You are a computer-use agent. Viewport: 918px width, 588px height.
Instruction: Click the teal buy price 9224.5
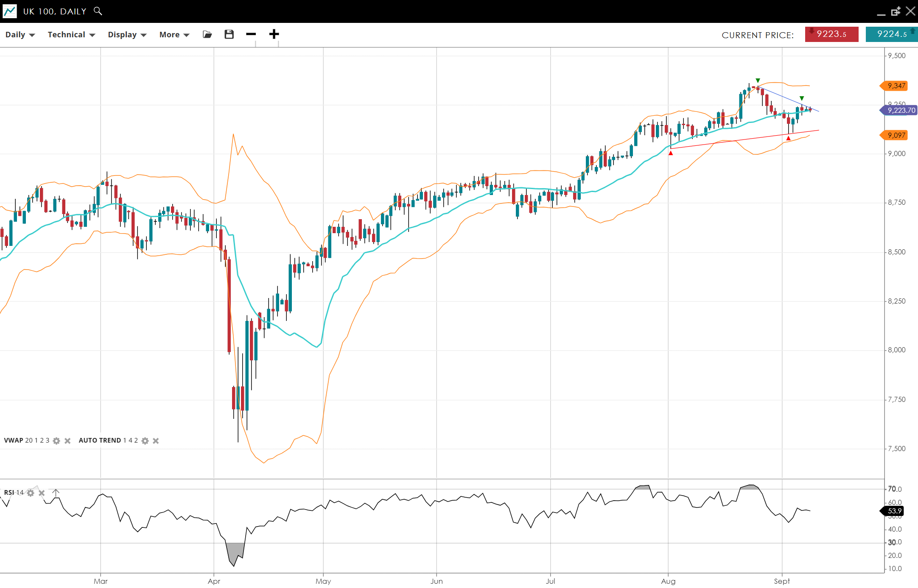[891, 34]
